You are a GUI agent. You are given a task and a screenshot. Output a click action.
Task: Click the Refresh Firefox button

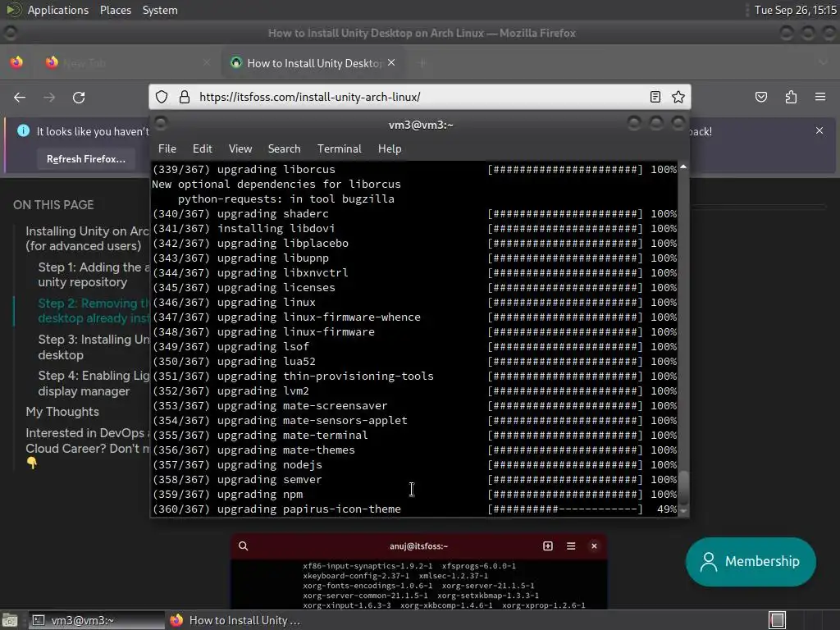click(x=85, y=159)
